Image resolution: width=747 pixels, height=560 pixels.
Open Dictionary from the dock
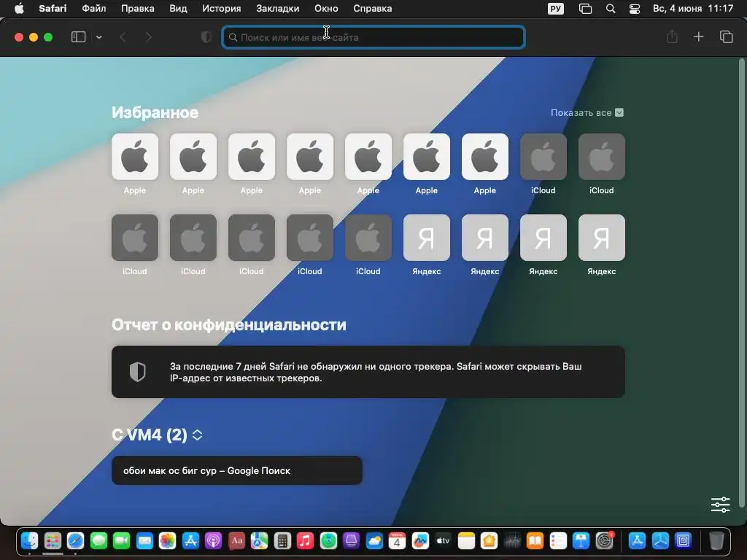(236, 541)
